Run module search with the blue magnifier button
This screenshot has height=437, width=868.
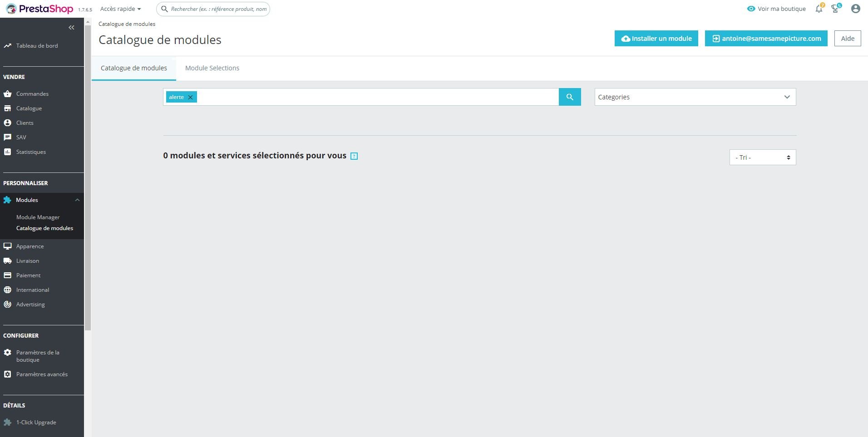click(x=570, y=97)
